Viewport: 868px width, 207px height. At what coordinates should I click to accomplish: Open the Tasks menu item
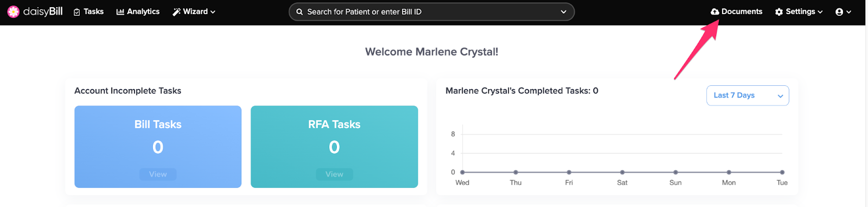point(88,12)
